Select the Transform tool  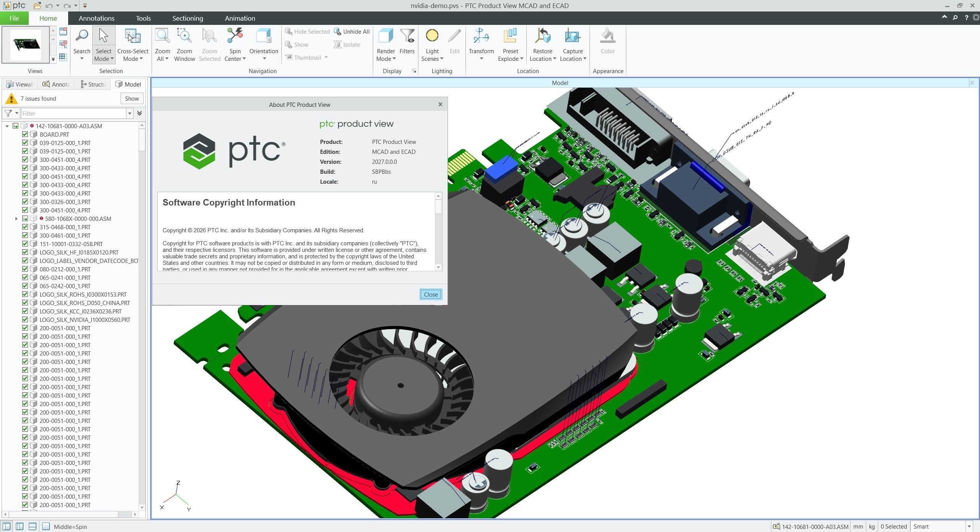(x=481, y=44)
